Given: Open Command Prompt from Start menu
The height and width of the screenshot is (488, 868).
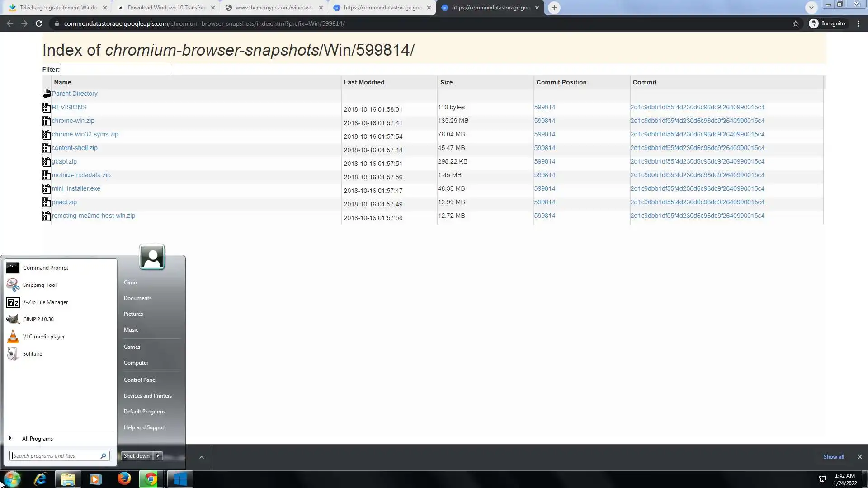Looking at the screenshot, I should pos(45,268).
